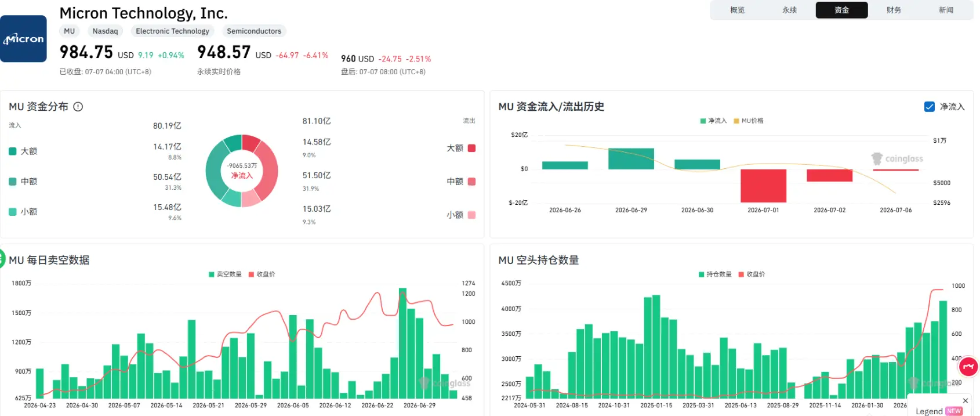Click the red 大额 outflow color swatch
This screenshot has width=980, height=416.
tap(471, 148)
